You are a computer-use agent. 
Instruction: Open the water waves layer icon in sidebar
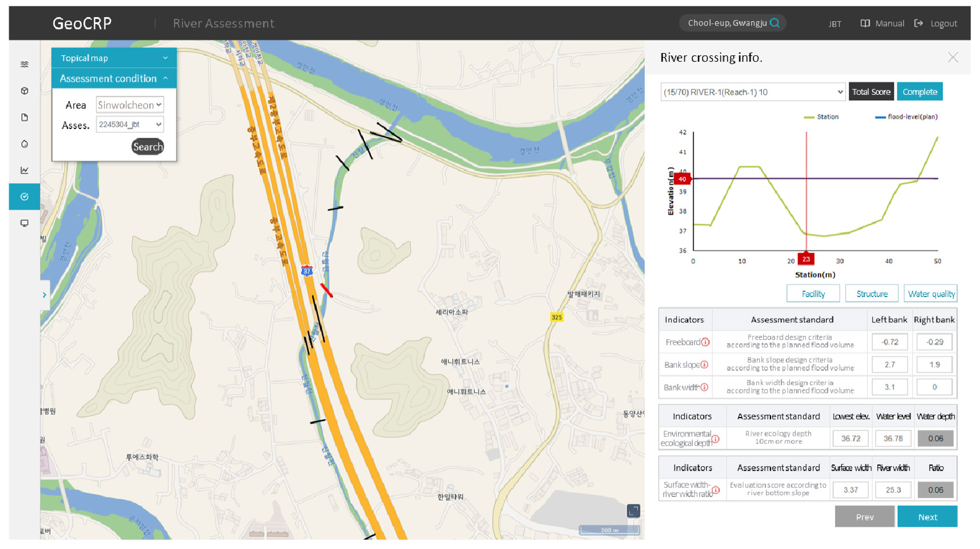pyautogui.click(x=25, y=65)
